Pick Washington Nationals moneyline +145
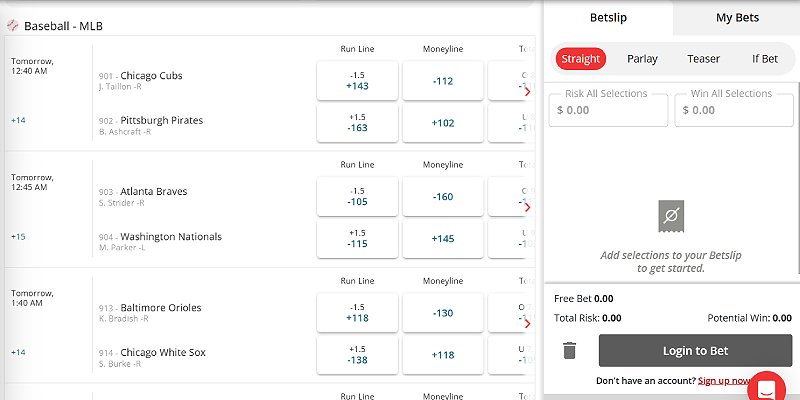The height and width of the screenshot is (400, 800). [443, 239]
